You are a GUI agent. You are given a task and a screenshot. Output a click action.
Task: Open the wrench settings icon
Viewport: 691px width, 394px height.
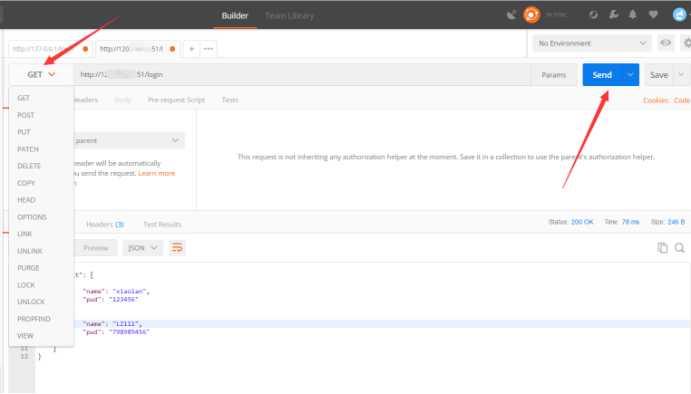613,15
